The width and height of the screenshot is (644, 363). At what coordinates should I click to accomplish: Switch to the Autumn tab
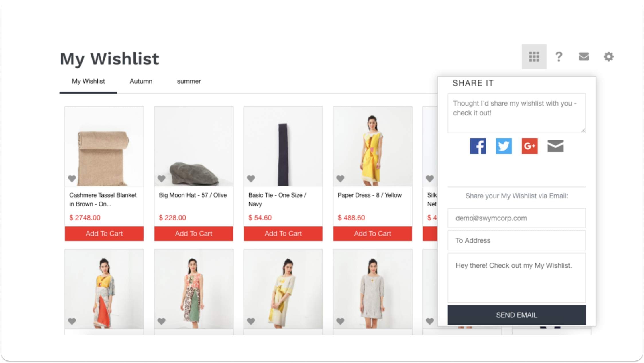(141, 81)
